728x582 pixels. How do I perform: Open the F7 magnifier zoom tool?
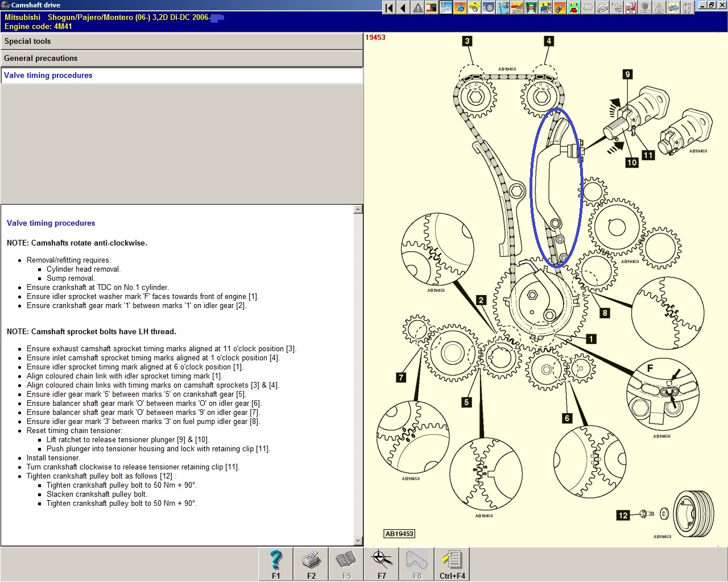point(382,564)
